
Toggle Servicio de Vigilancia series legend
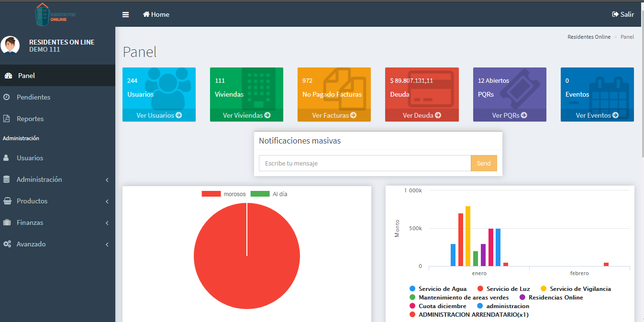576,289
